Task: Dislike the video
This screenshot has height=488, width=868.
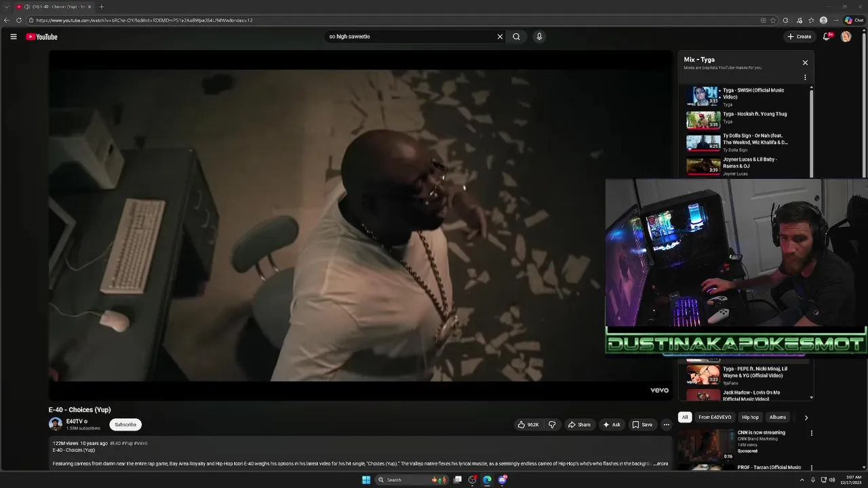Action: pyautogui.click(x=552, y=424)
